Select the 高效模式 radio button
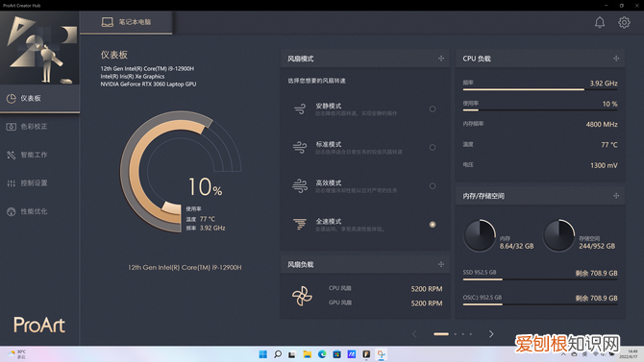Screen dimensions: 644x362 click(433, 186)
